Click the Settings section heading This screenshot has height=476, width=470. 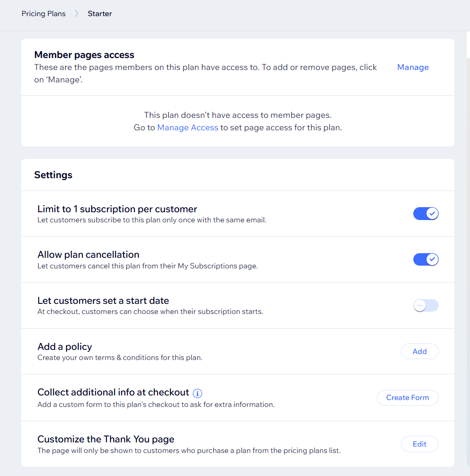[53, 175]
